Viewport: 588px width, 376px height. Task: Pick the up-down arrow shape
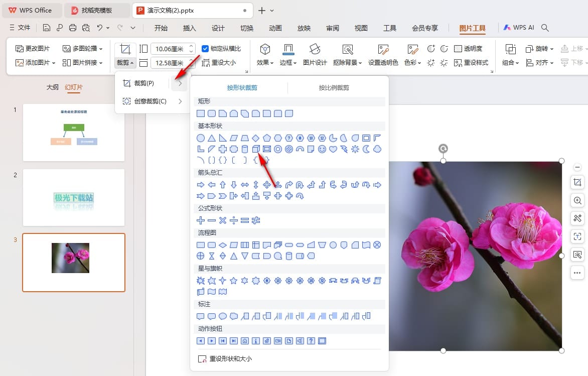[256, 185]
